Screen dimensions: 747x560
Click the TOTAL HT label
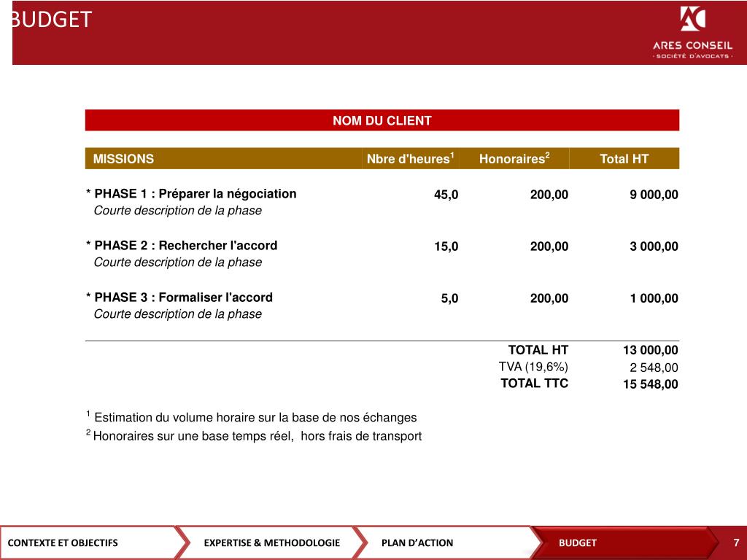point(538,350)
